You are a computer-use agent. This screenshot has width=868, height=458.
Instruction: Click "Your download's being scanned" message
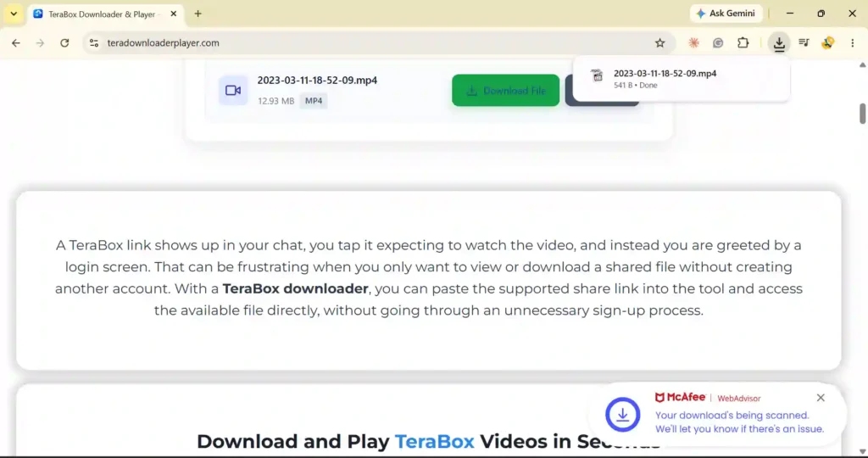click(732, 416)
